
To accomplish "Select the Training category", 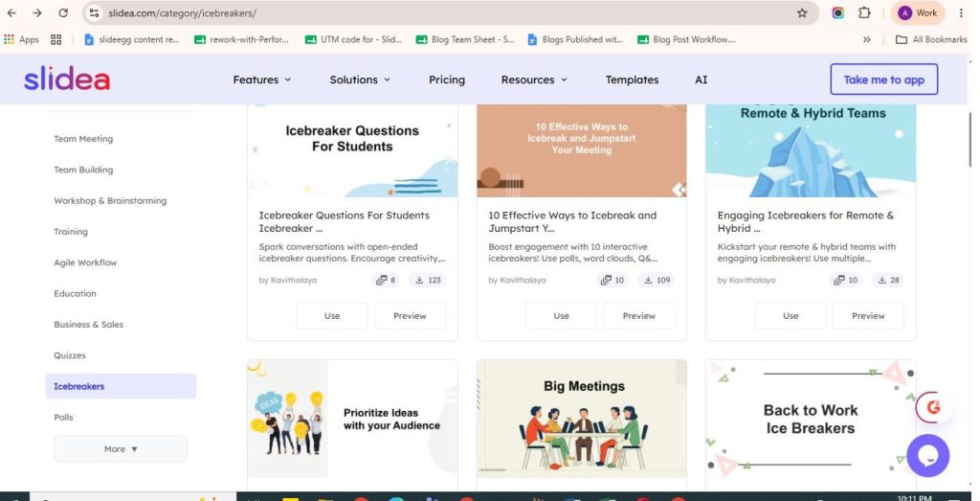I will [x=71, y=232].
